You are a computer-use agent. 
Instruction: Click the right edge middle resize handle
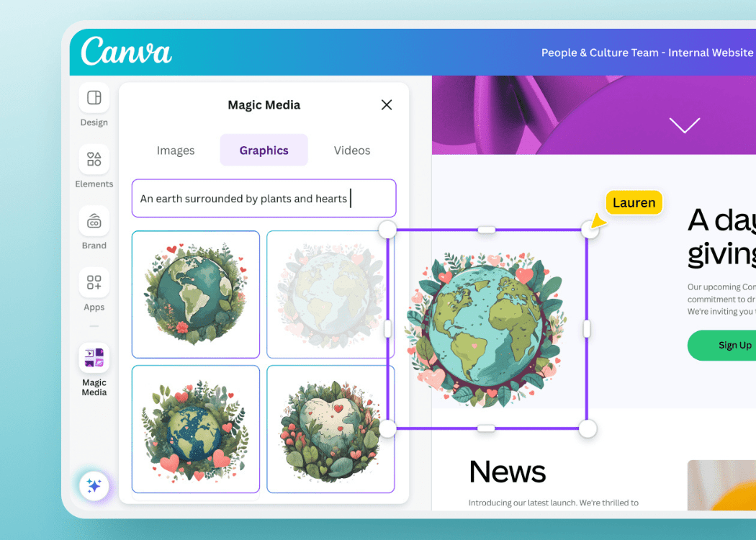587,329
